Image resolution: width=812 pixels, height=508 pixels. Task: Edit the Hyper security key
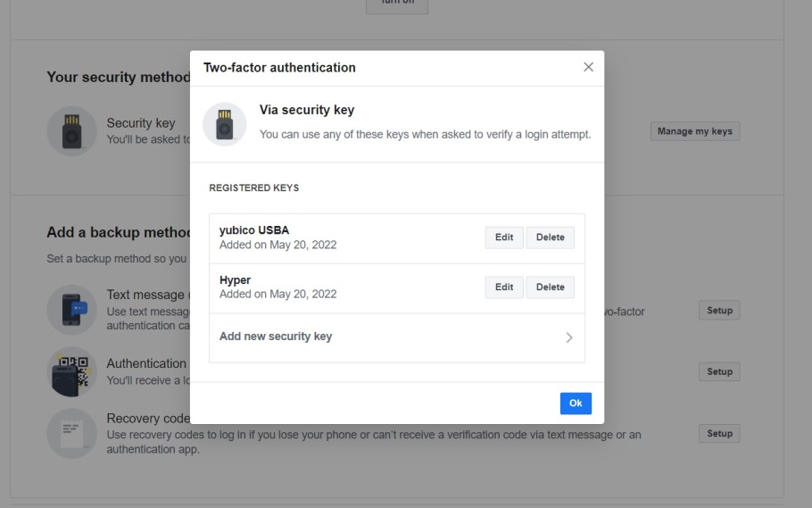point(504,287)
